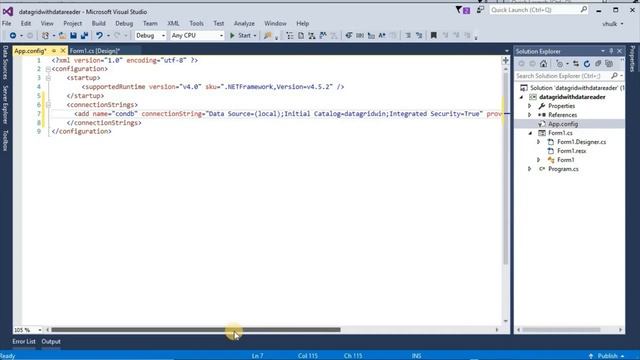640x360 pixels.
Task: Click the editor horizontal scrollbar thumb
Action: tap(196, 330)
